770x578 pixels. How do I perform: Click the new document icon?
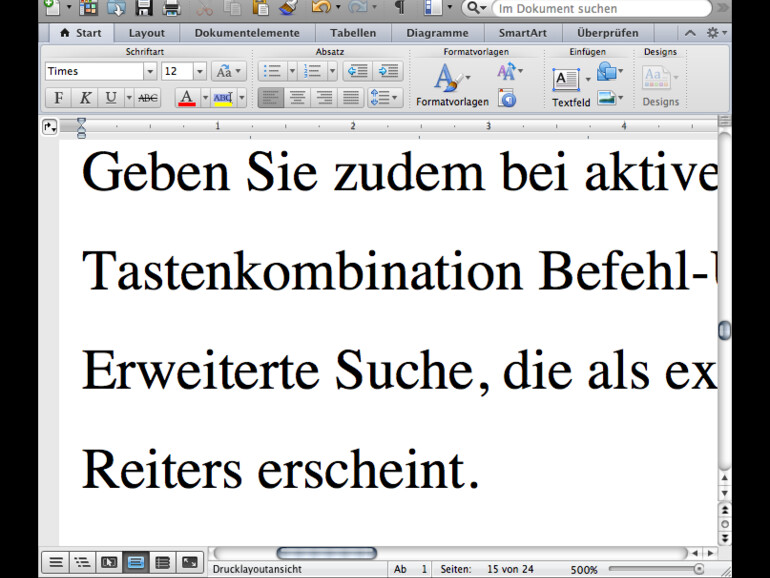tap(51, 7)
